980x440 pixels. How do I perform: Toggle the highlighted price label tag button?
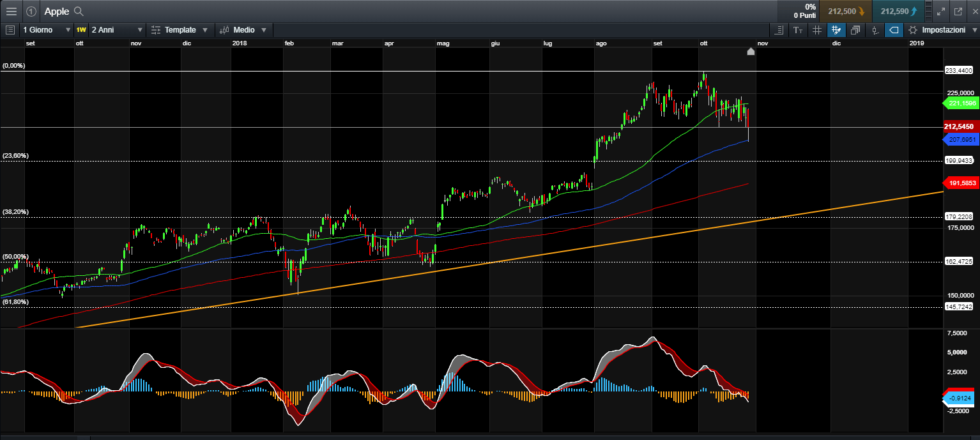894,30
